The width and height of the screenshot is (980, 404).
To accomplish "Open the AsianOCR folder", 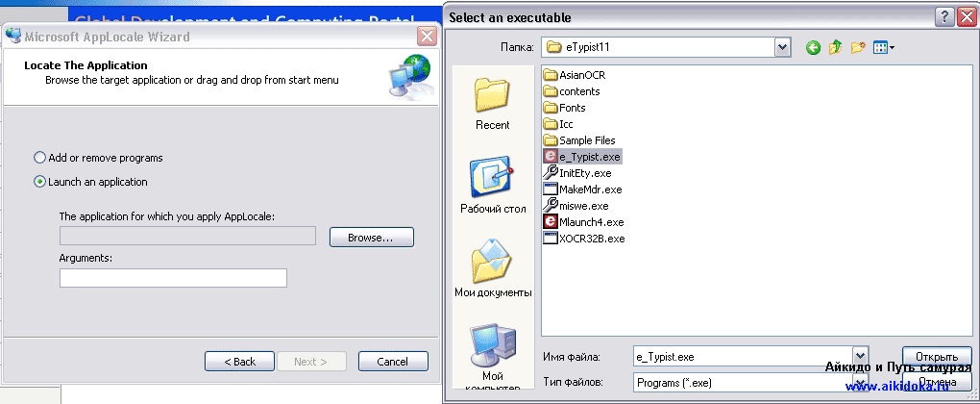I will point(575,75).
